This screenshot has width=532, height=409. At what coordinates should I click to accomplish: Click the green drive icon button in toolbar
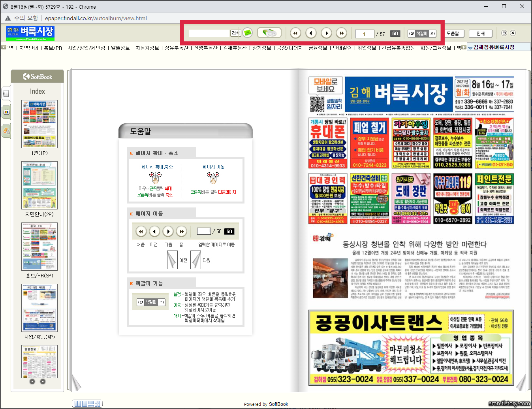[269, 33]
